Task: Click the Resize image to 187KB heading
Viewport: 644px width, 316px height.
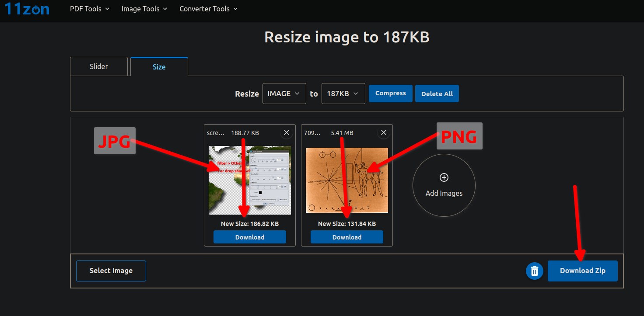Action: coord(347,38)
